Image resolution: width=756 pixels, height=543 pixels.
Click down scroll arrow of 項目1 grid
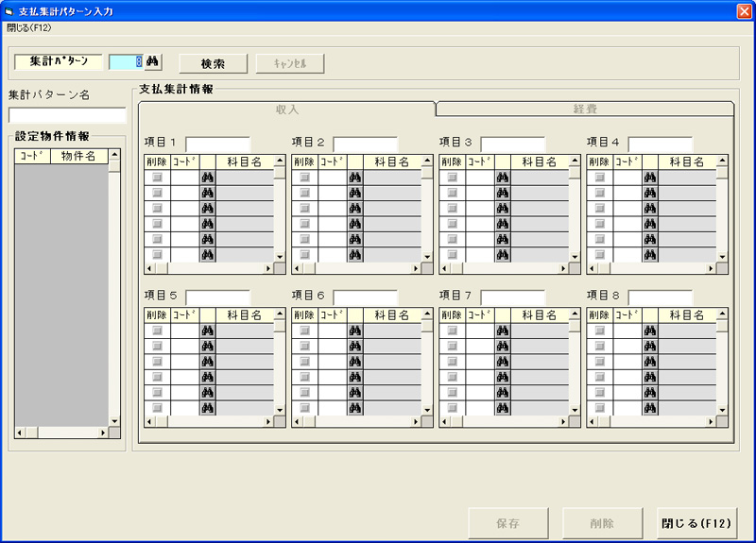pos(280,257)
